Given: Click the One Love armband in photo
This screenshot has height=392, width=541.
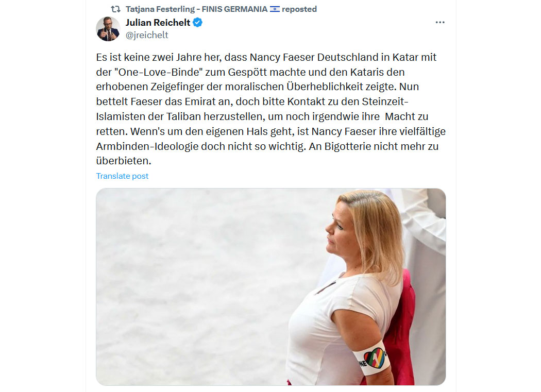Looking at the screenshot, I should 371,359.
